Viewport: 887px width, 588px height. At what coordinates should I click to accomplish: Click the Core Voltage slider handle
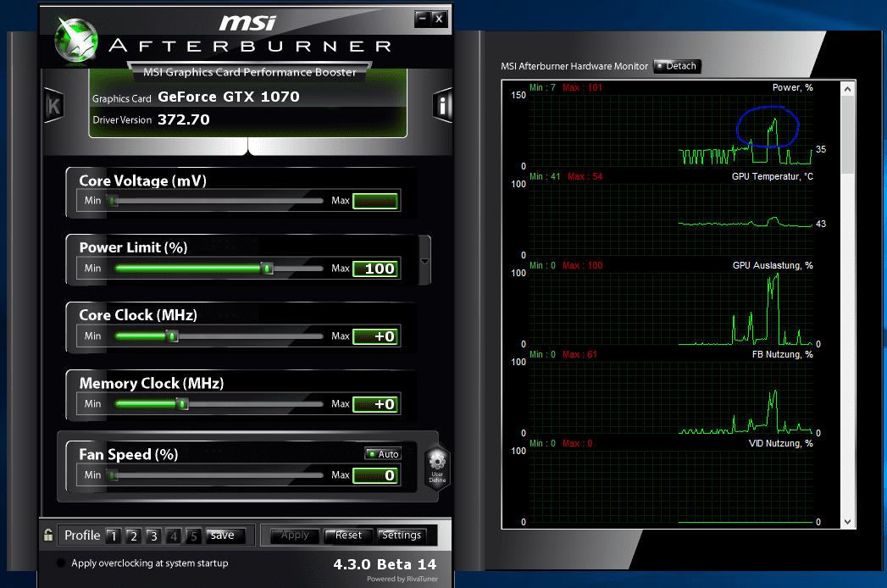[x=113, y=201]
